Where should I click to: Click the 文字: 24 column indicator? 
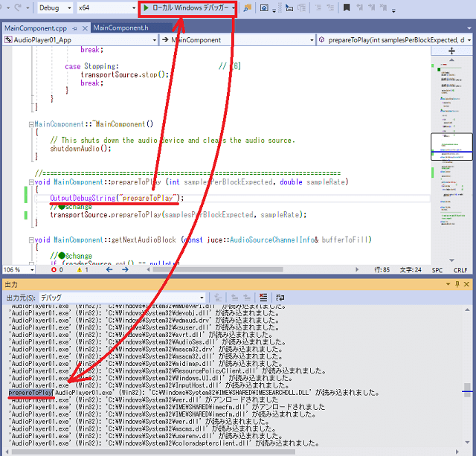(411, 270)
